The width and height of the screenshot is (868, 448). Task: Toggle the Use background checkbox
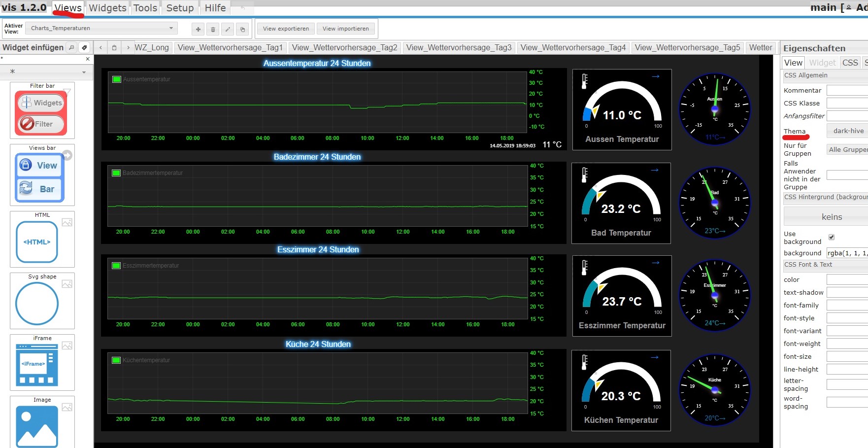pos(832,237)
